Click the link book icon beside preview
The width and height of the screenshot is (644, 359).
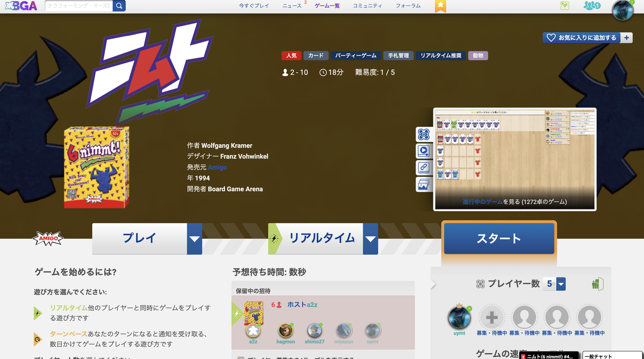424,168
